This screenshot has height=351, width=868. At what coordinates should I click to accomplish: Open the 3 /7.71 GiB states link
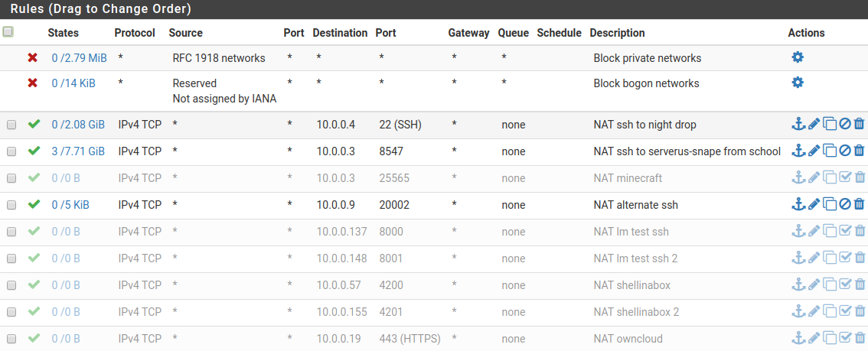click(x=78, y=151)
